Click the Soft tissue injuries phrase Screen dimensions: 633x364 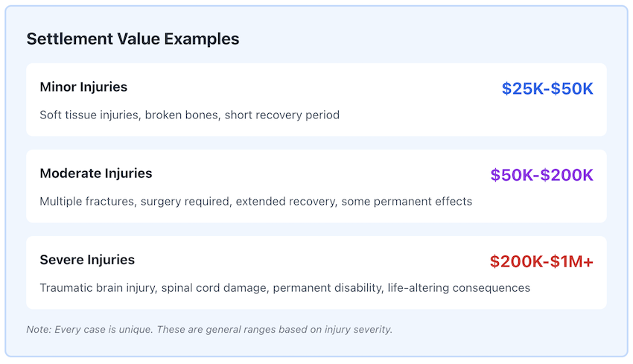coord(89,115)
